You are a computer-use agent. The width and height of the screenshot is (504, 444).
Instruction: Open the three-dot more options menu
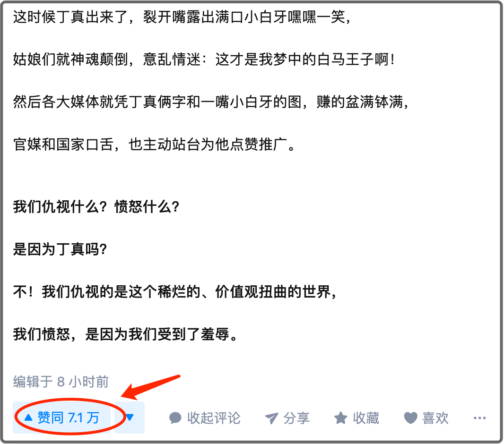479,418
